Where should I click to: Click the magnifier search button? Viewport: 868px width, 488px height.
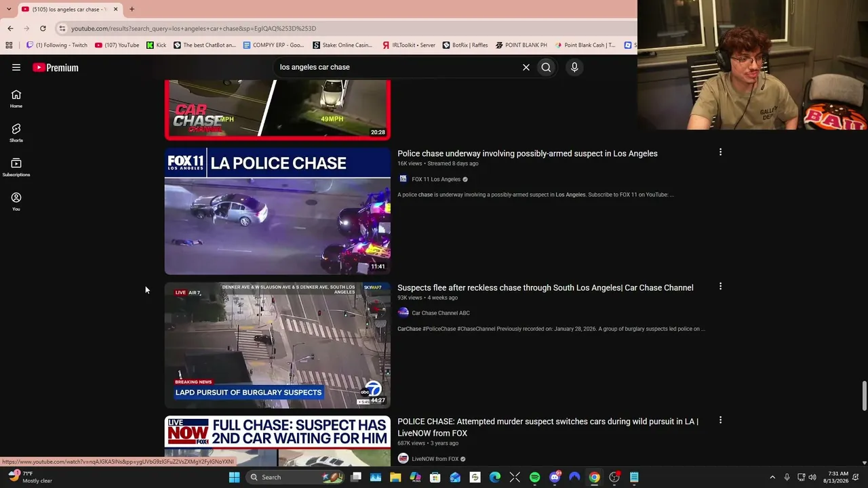(x=546, y=67)
